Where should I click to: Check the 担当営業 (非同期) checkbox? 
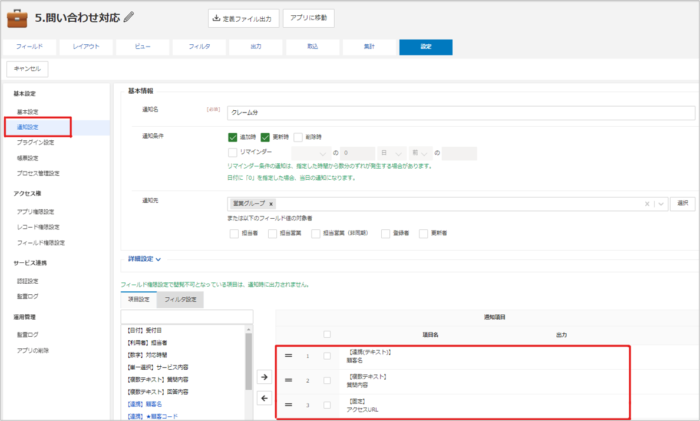coord(316,233)
